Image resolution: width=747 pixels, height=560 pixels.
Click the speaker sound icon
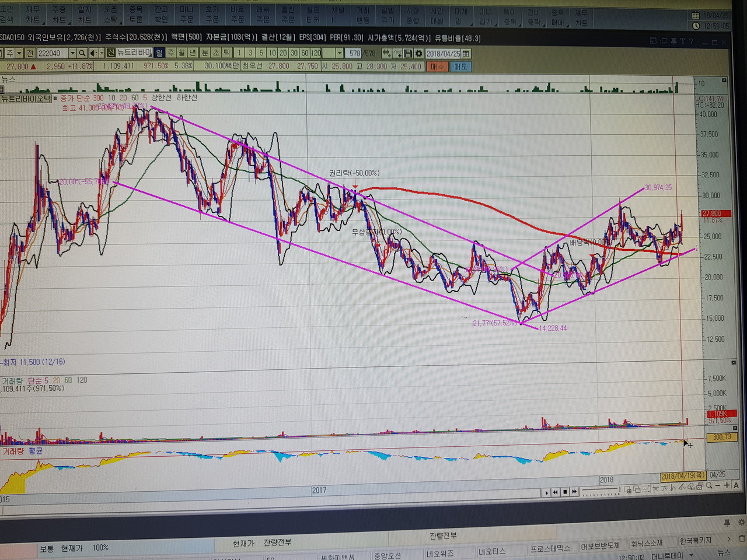point(93,53)
